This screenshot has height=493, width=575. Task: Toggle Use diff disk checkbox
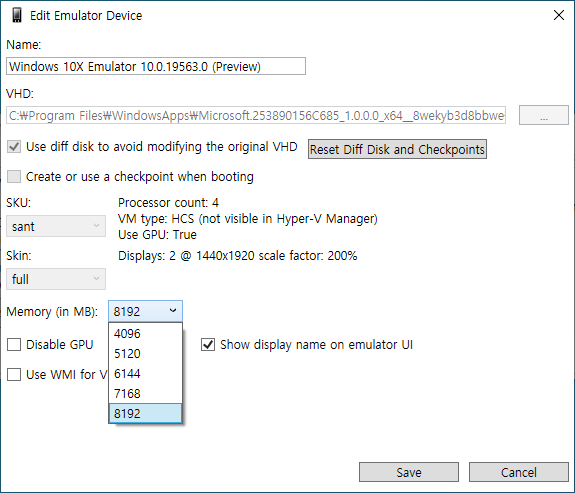point(14,147)
